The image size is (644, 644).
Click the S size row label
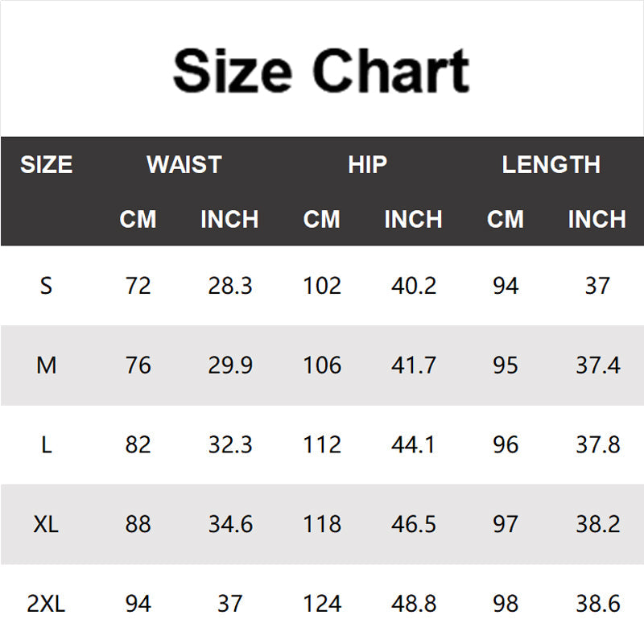[46, 286]
